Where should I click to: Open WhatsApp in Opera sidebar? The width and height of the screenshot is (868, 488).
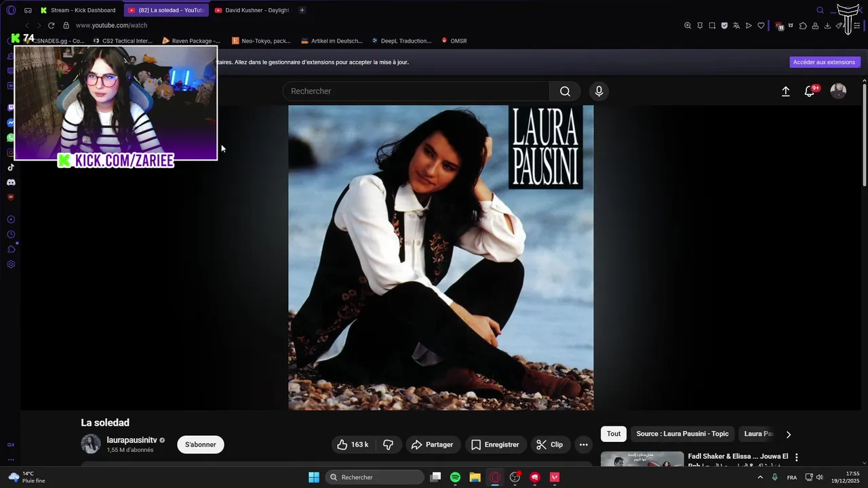point(11,138)
